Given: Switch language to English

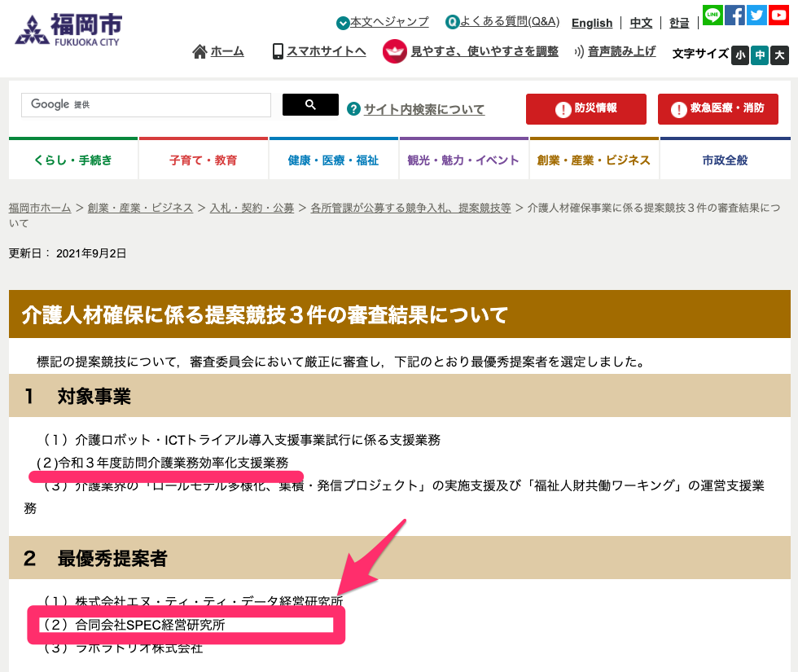Looking at the screenshot, I should click(592, 24).
